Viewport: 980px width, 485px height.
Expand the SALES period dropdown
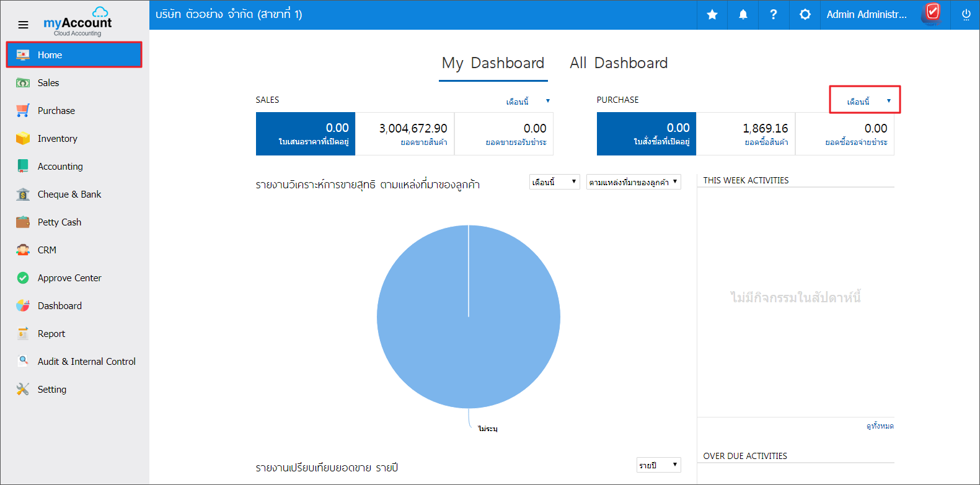point(528,102)
